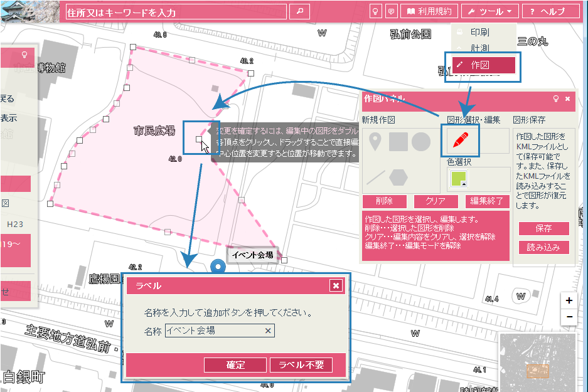The width and height of the screenshot is (588, 392).
Task: Click the search magnifier button
Action: click(300, 11)
